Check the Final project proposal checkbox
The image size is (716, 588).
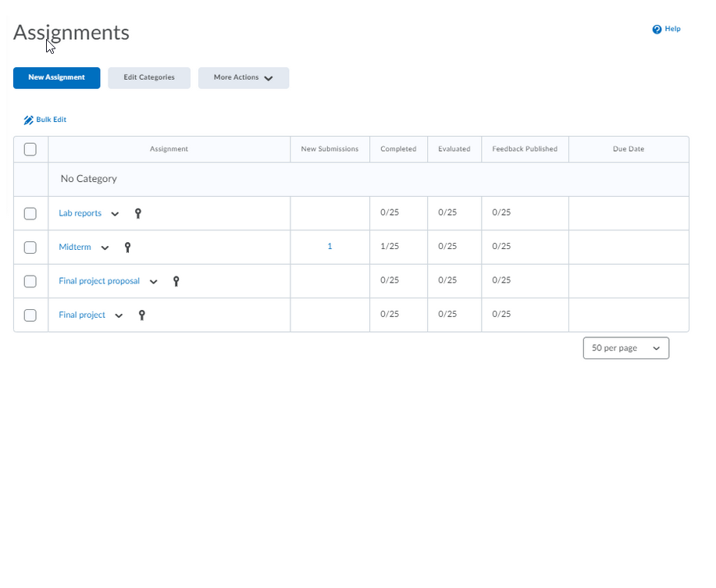(30, 281)
